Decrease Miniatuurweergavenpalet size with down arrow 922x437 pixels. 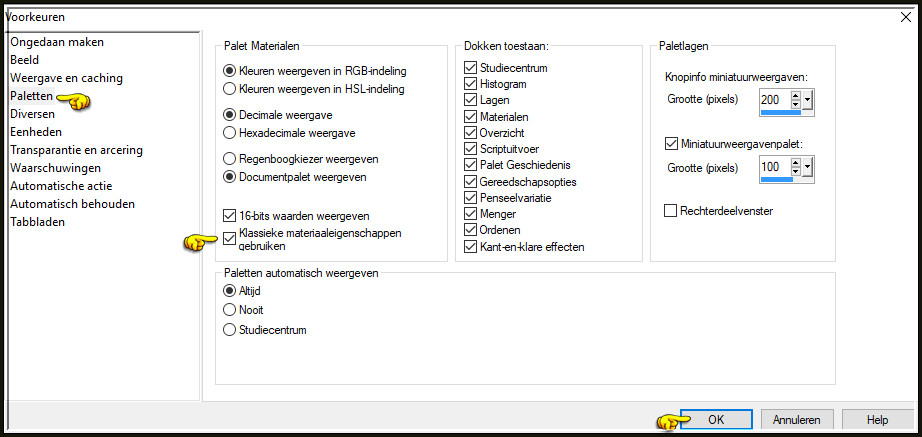[x=796, y=172]
